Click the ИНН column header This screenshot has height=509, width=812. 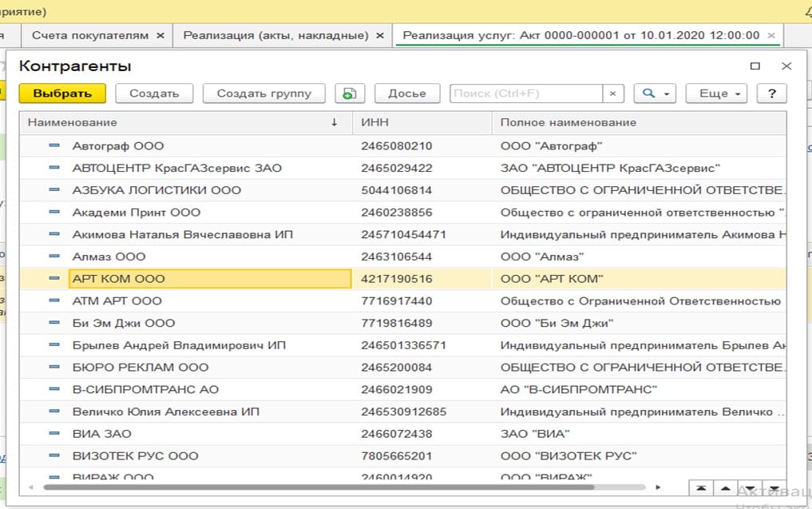[x=422, y=122]
